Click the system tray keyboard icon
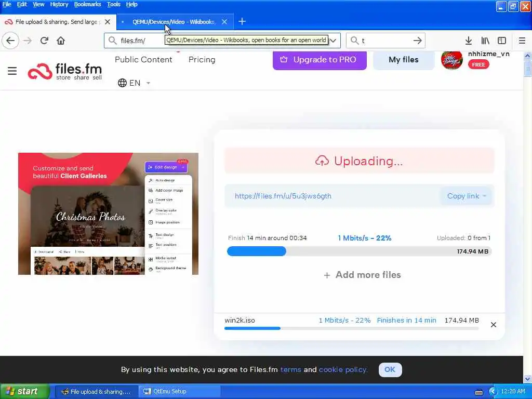Image resolution: width=532 pixels, height=399 pixels. (478, 392)
